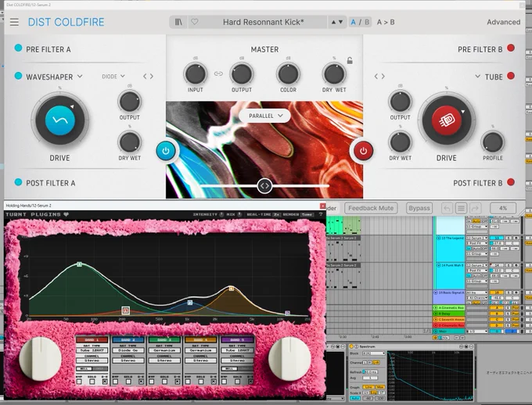Select the orange band 4 node on curve
Image resolution: width=532 pixels, height=405 pixels.
click(x=232, y=289)
